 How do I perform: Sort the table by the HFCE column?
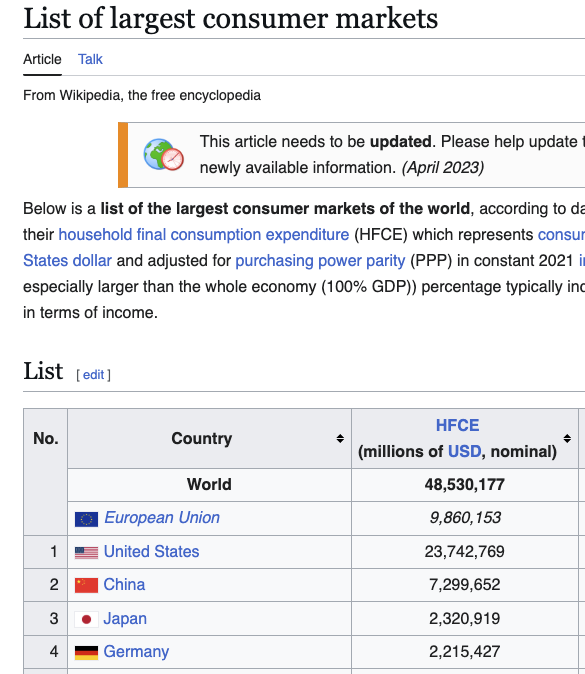pyautogui.click(x=567, y=438)
